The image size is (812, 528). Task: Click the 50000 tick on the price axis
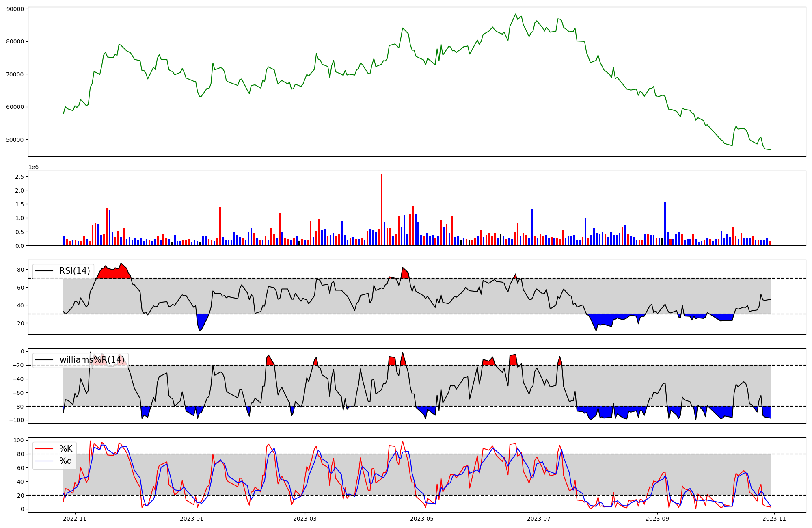click(x=15, y=140)
